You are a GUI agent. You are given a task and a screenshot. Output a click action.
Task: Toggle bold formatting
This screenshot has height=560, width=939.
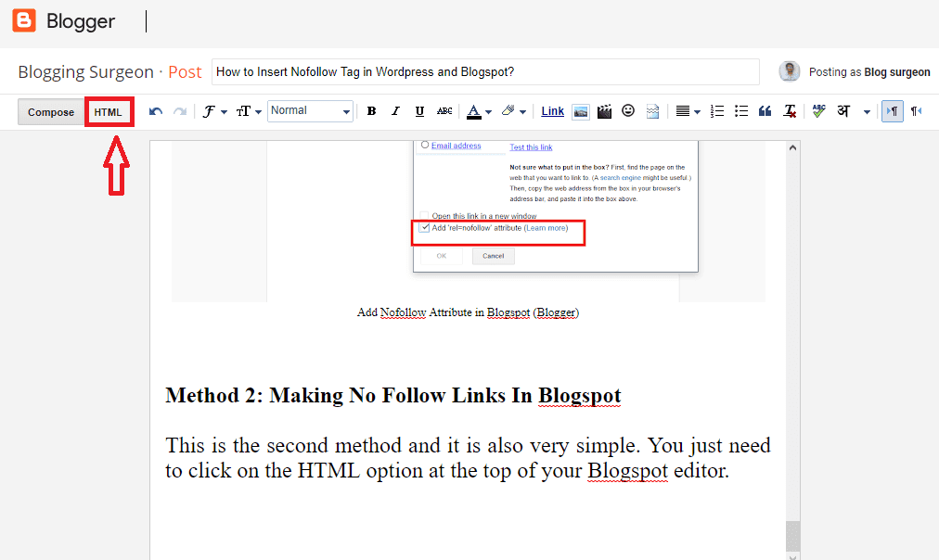371,111
